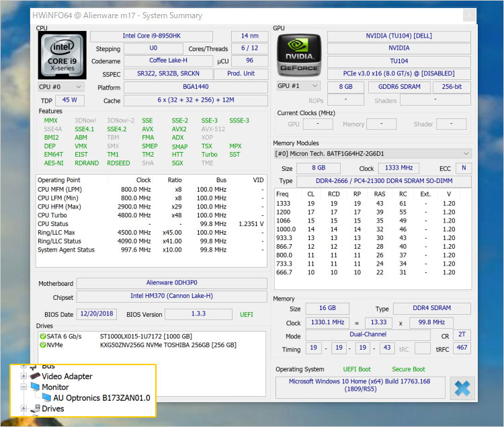Select the Ring/LLC Status row
Image resolution: width=504 pixels, height=427 pixels.
(151, 241)
